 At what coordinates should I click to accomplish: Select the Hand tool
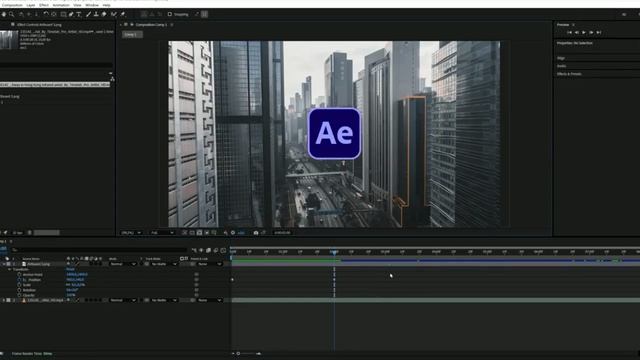click(x=4, y=14)
